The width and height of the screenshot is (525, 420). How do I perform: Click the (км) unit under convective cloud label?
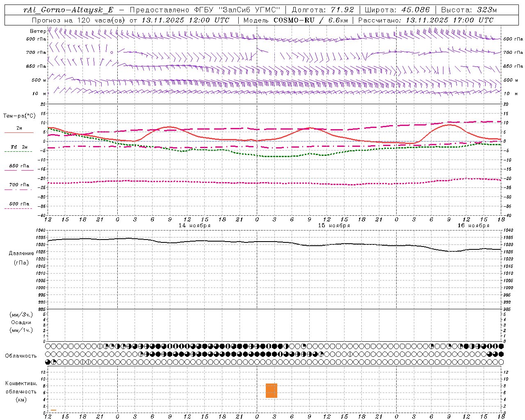(21, 399)
